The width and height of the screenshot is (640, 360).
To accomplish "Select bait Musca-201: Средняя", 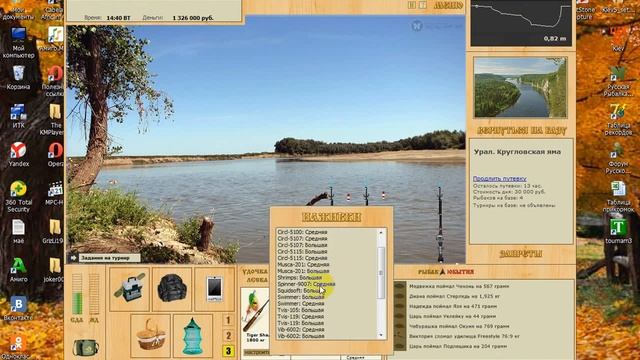I will [303, 264].
